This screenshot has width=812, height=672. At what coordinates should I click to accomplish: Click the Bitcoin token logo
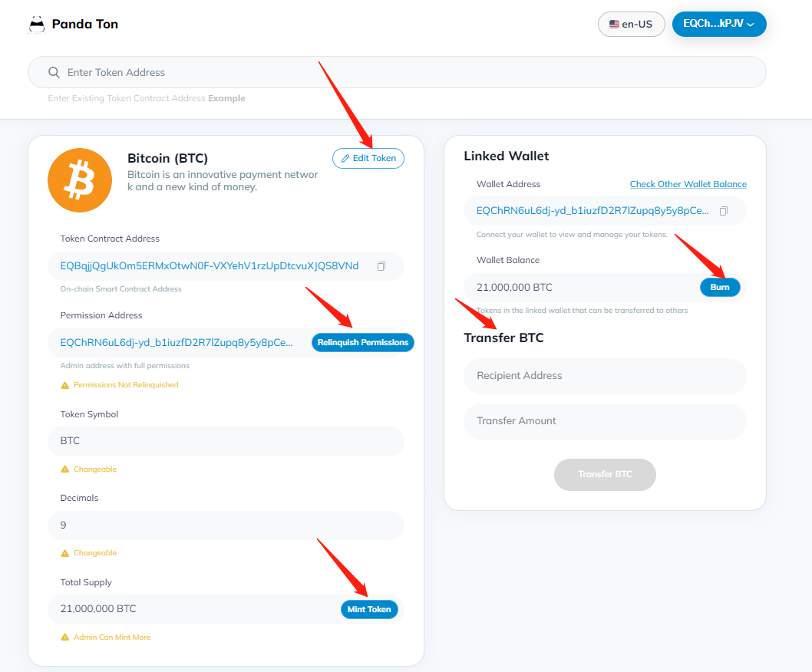[x=80, y=180]
